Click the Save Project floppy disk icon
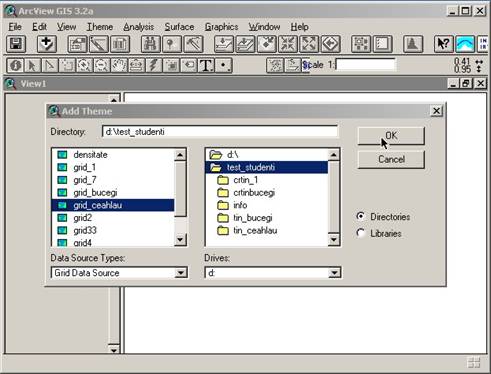 point(16,44)
